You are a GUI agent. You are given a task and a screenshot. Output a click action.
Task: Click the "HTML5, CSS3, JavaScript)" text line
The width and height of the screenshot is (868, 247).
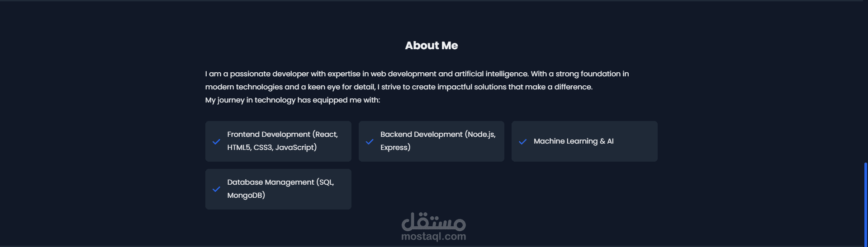(x=272, y=148)
